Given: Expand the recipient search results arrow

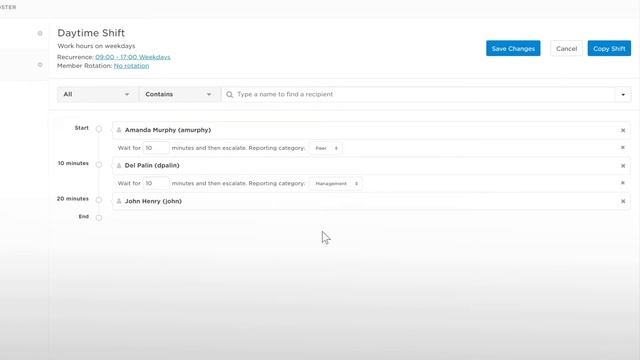Looking at the screenshot, I should pos(623,95).
